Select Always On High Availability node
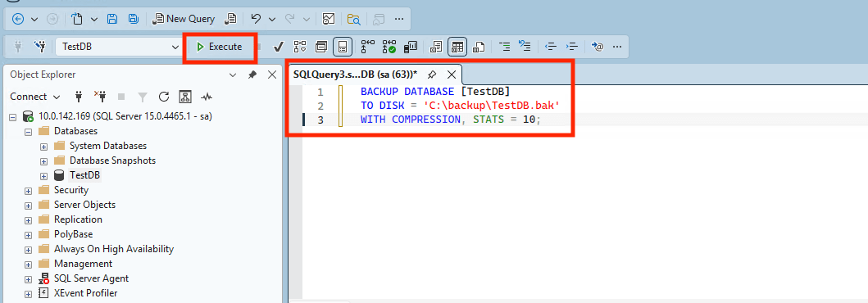Image resolution: width=868 pixels, height=303 pixels. point(113,249)
